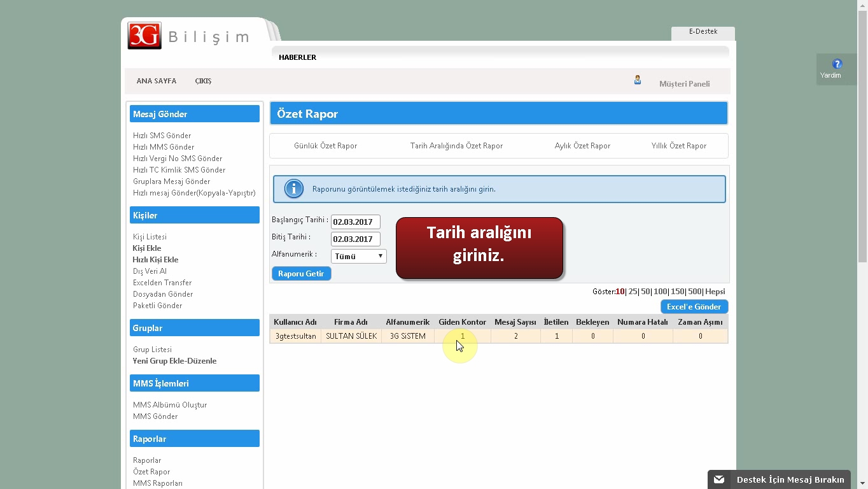Click envelope icon in support message bar
Screen dimensions: 868x489
click(719, 479)
